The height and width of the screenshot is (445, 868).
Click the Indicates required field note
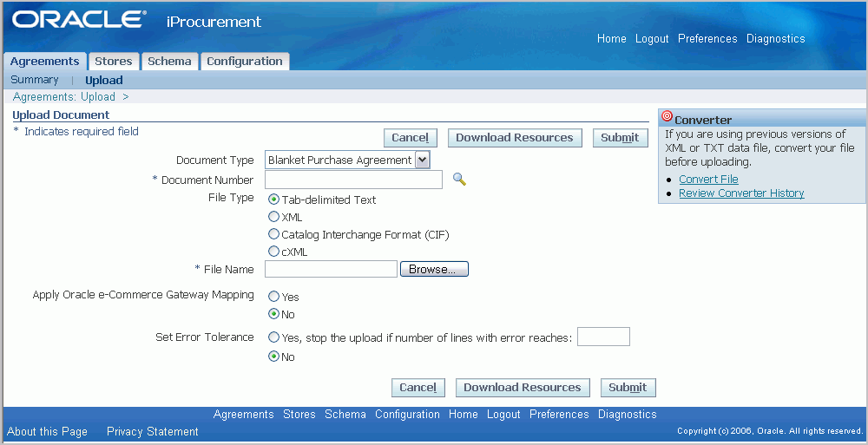pos(82,131)
